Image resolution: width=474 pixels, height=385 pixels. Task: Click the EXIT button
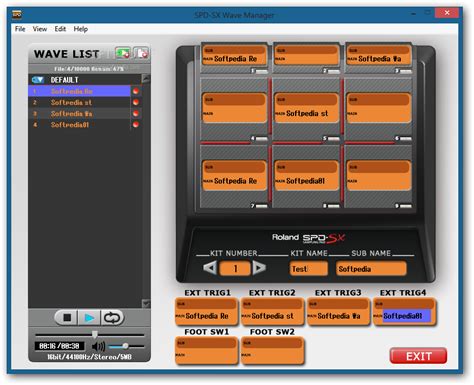tap(418, 356)
